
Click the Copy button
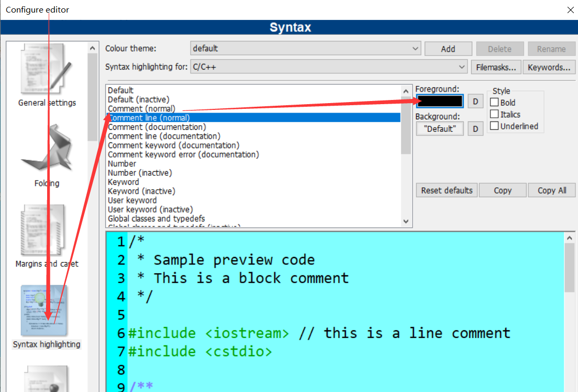coord(503,191)
